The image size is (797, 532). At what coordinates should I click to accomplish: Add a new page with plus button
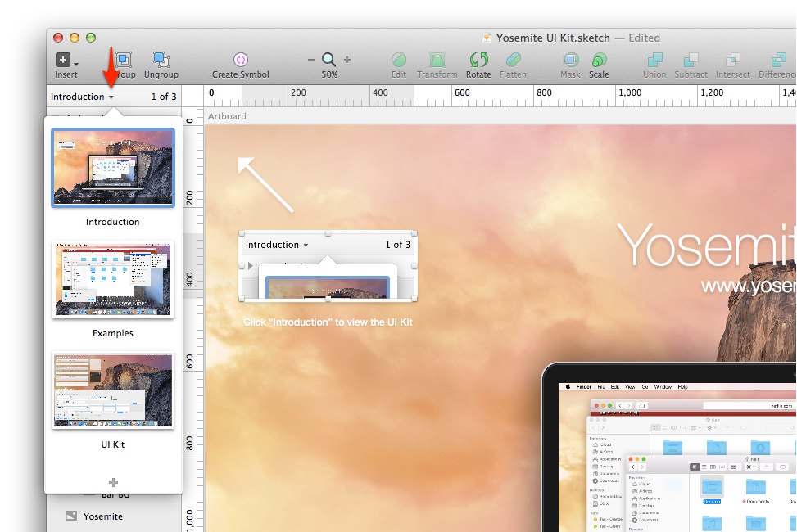(113, 482)
